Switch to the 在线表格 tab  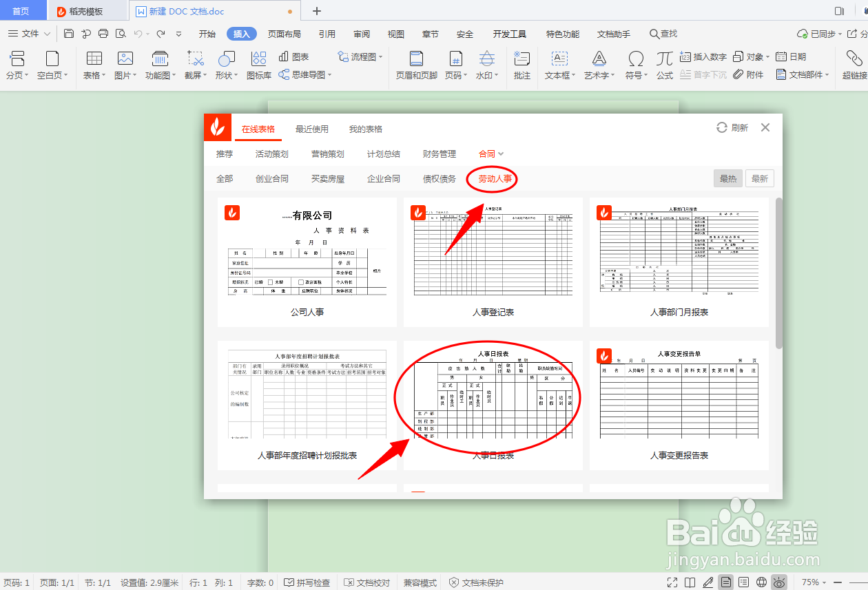coord(258,129)
